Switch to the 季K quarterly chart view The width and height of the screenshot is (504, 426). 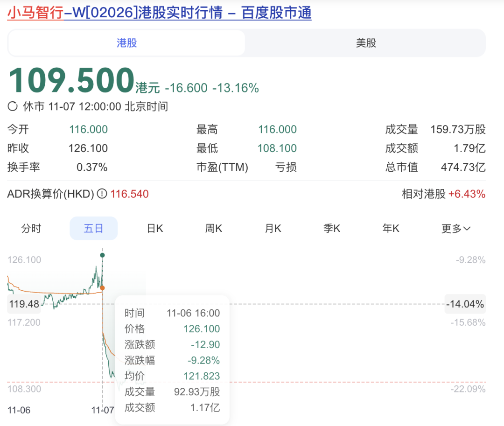(x=332, y=228)
